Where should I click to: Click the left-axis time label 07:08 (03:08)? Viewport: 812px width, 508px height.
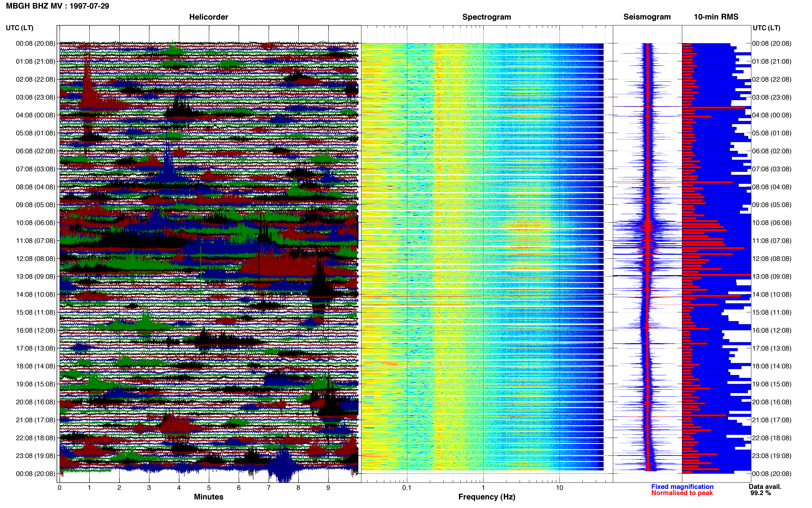[36, 169]
